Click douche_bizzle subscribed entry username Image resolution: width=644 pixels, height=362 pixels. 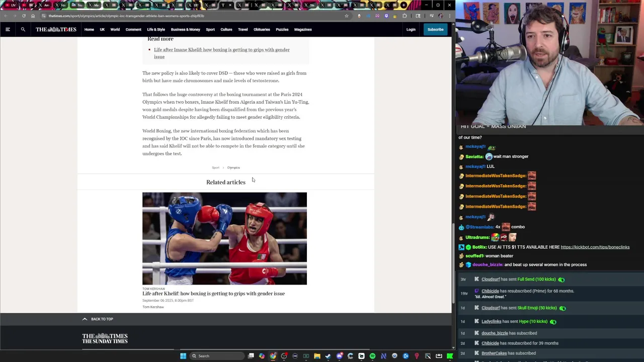(495, 333)
